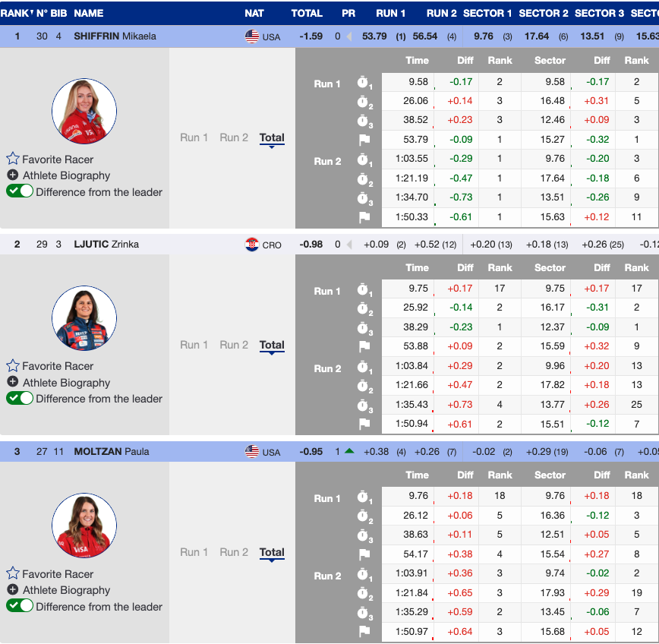
Task: Click Paula Moltzan's profile photo
Action: click(84, 526)
